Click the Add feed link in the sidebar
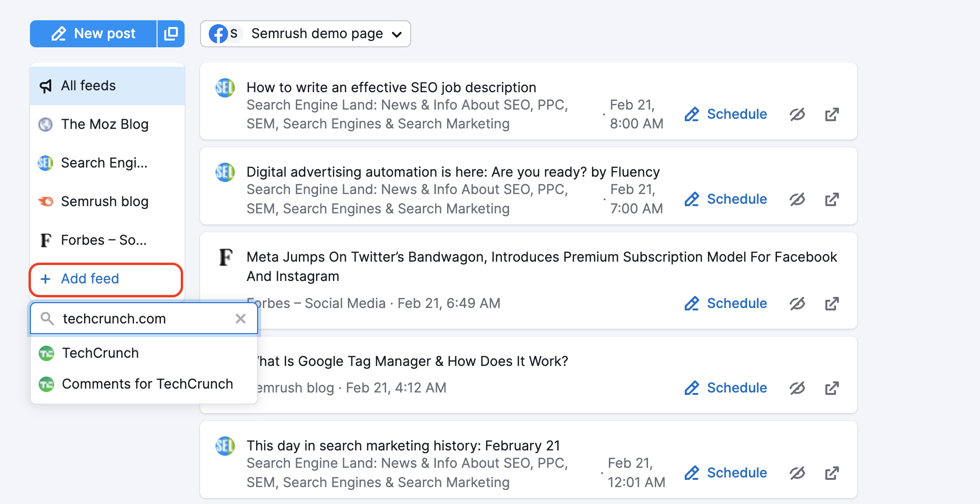Viewport: 980px width, 504px height. (90, 279)
